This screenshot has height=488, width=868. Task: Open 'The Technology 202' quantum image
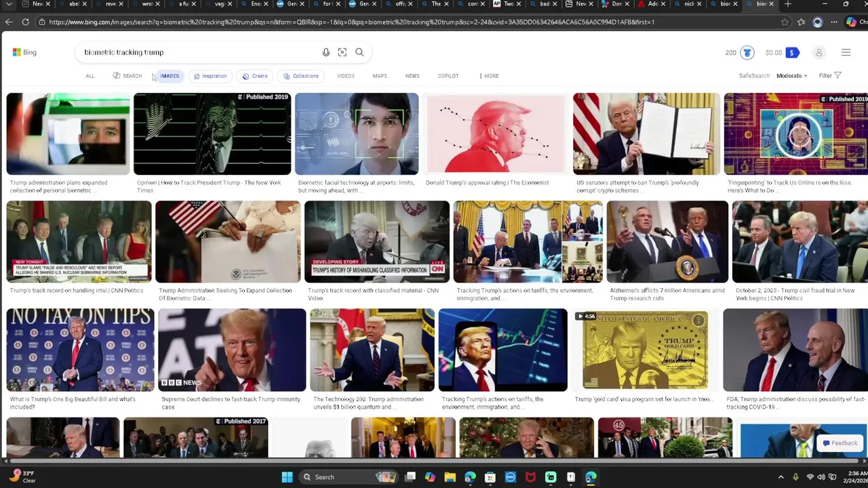tap(372, 350)
